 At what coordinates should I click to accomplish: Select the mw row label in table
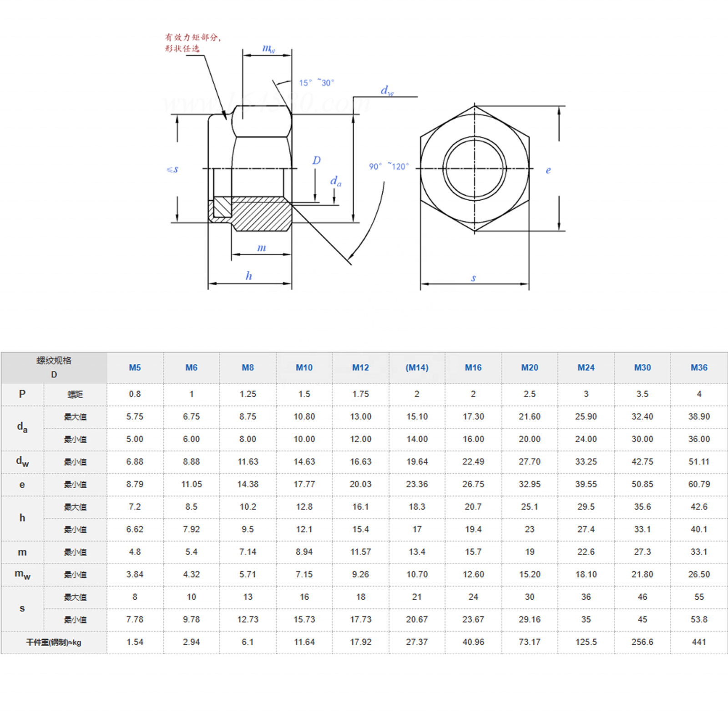(22, 575)
